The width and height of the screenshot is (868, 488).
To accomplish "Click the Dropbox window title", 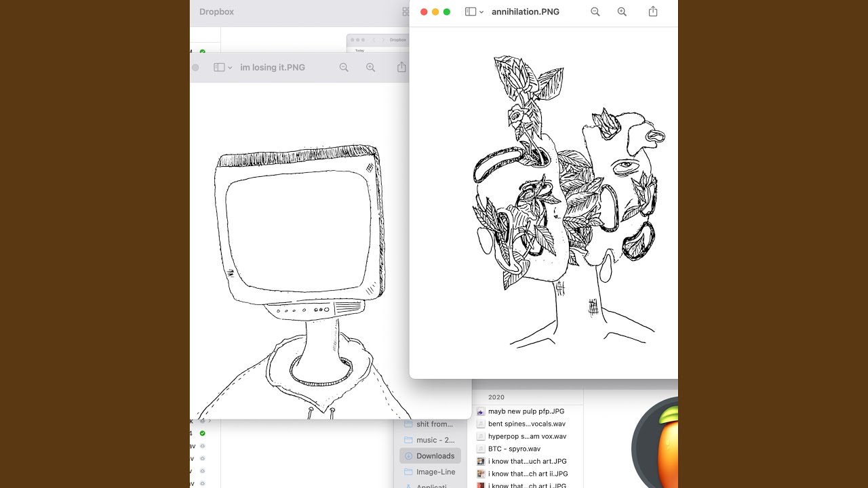I will 216,12.
